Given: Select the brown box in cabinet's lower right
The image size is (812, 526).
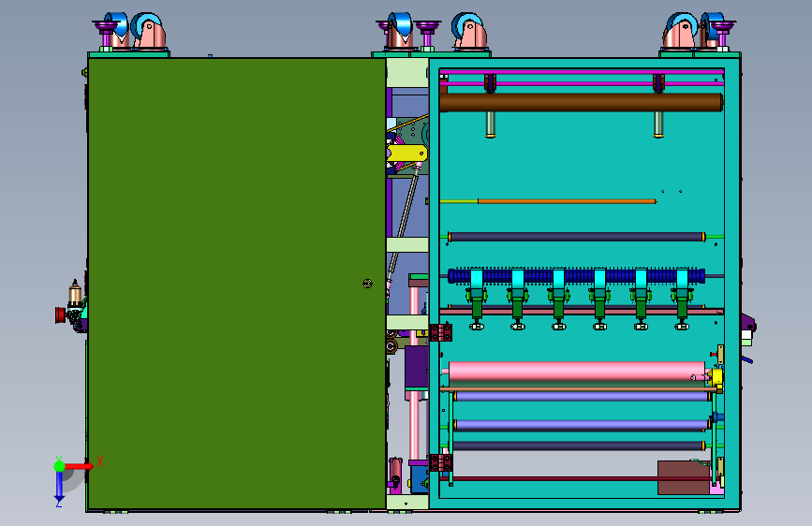Looking at the screenshot, I should point(684,477).
